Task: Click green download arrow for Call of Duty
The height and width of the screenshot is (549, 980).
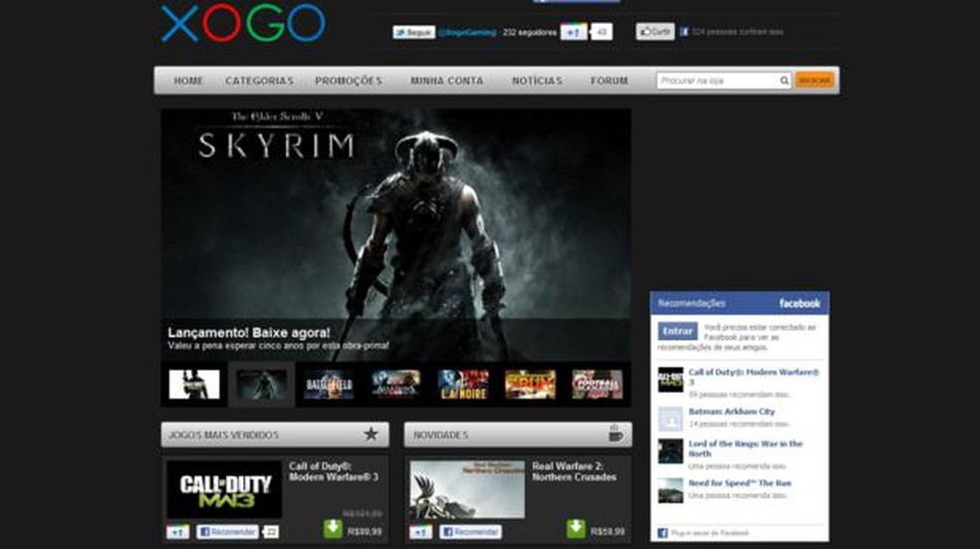Action: pyautogui.click(x=333, y=528)
